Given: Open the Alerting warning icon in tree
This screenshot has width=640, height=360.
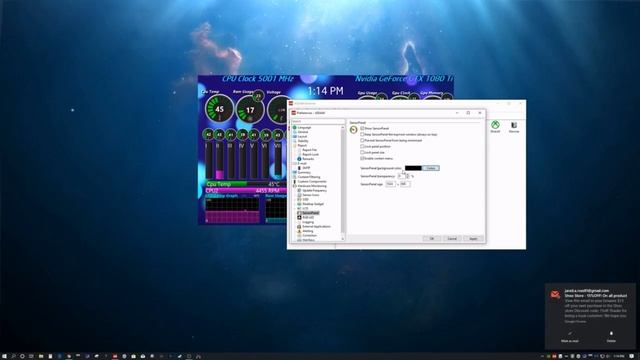Looking at the screenshot, I should [x=299, y=231].
